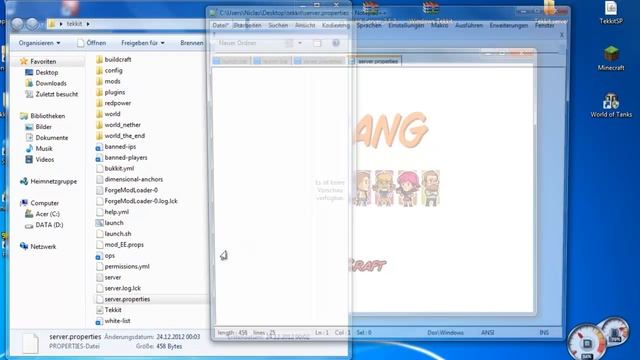Viewport: 640px width, 360px height.
Task: Select the banned-players file
Action: [x=122, y=158]
